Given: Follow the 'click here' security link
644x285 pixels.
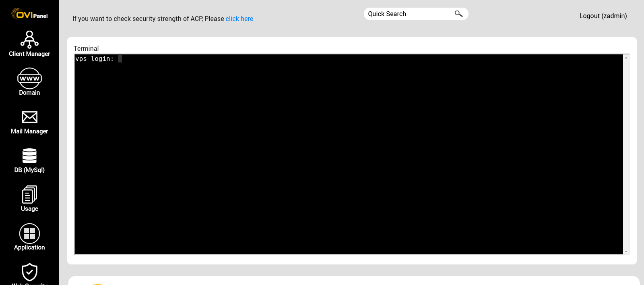Looking at the screenshot, I should coord(239,19).
